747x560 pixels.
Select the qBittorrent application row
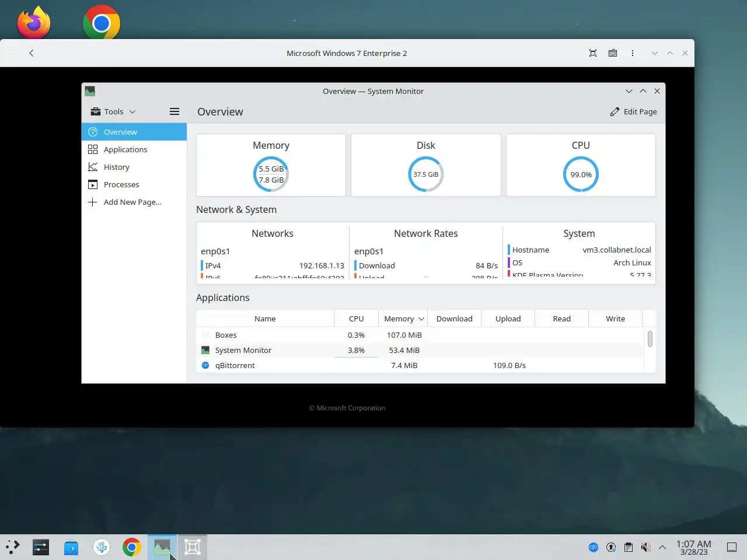coord(420,365)
